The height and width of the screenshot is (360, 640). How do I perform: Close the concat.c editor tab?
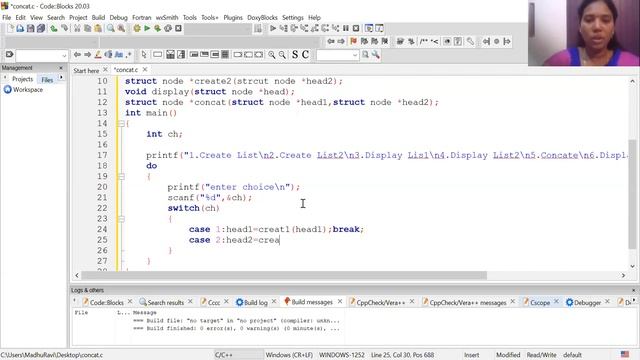[145, 70]
